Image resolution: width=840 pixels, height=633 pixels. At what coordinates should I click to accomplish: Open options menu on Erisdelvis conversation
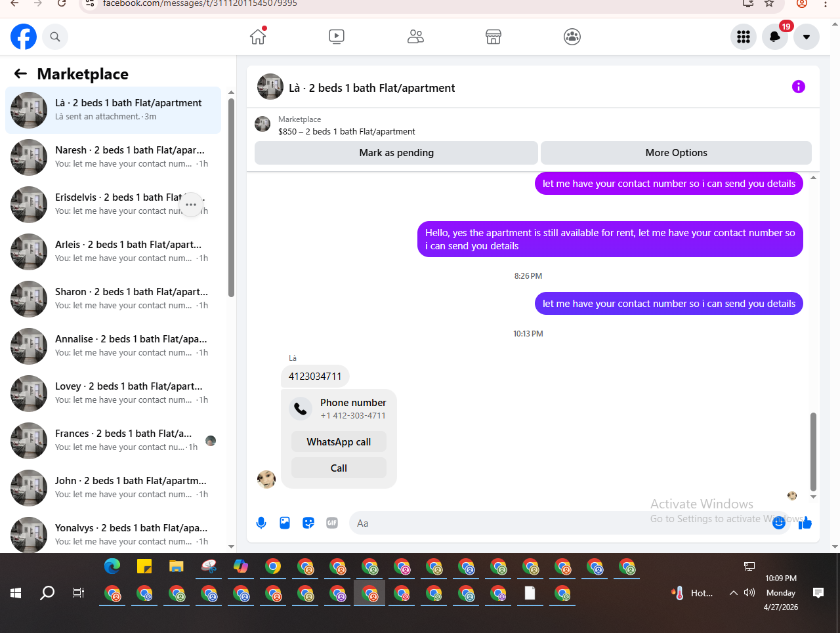point(191,205)
